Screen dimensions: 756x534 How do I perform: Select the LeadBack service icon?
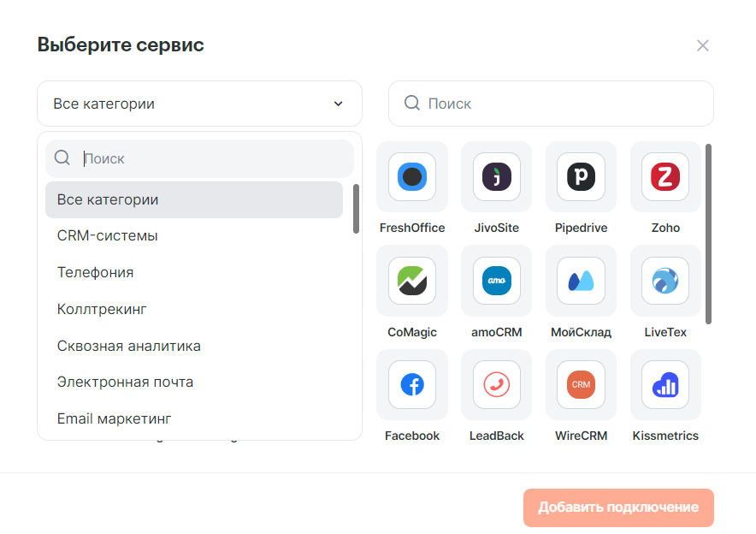pyautogui.click(x=496, y=385)
